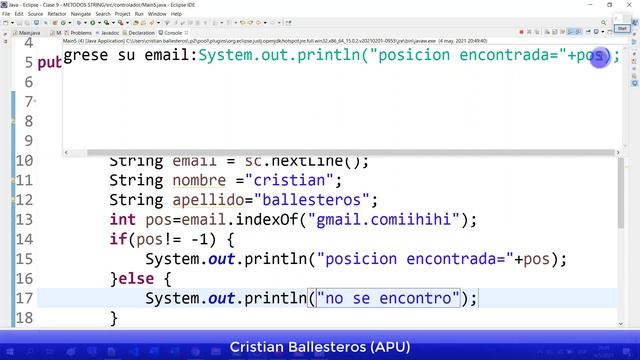640x360 pixels.
Task: Open the Window menu
Action: click(157, 14)
